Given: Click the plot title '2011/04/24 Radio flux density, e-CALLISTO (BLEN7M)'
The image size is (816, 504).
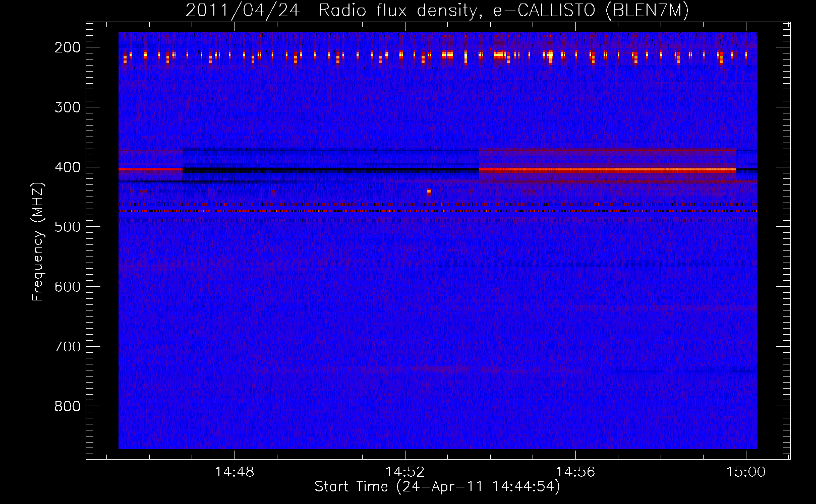Looking at the screenshot, I should tap(437, 10).
